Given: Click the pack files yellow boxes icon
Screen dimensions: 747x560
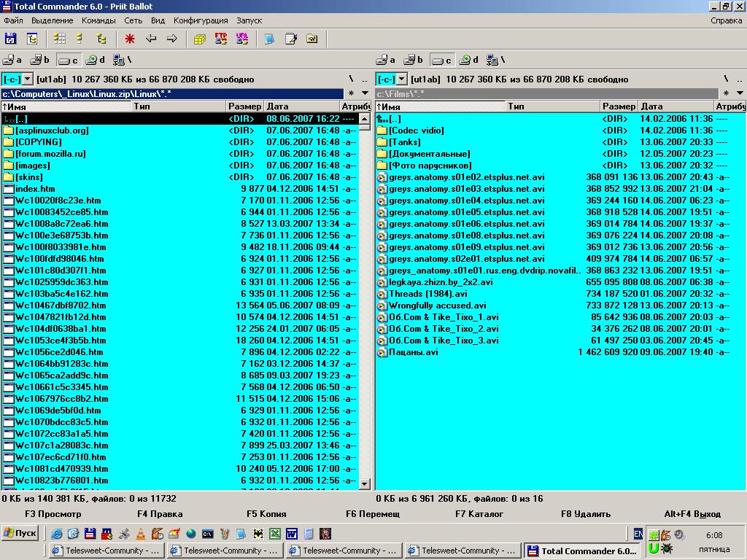Looking at the screenshot, I should pos(199,39).
